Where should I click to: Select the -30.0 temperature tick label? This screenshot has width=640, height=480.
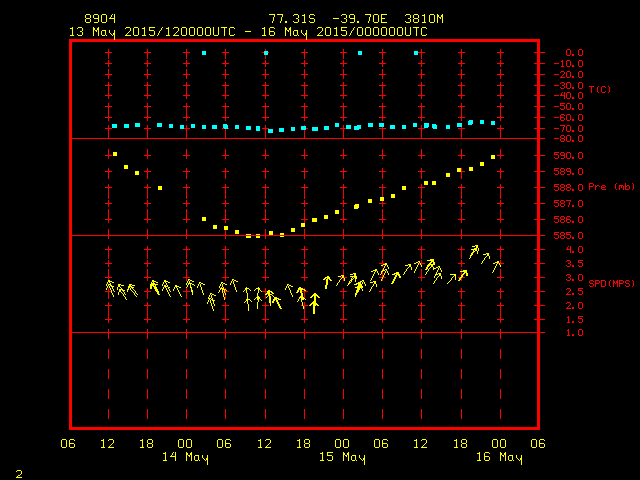coord(569,85)
